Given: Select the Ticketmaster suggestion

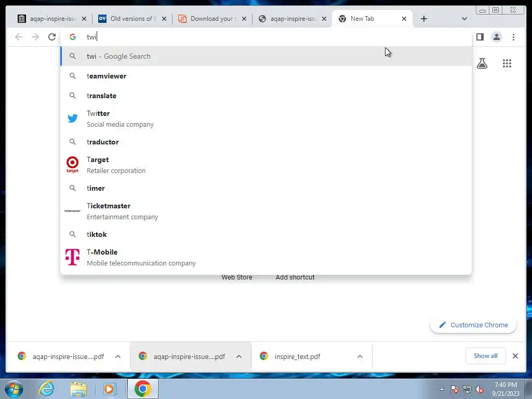Looking at the screenshot, I should (x=266, y=211).
